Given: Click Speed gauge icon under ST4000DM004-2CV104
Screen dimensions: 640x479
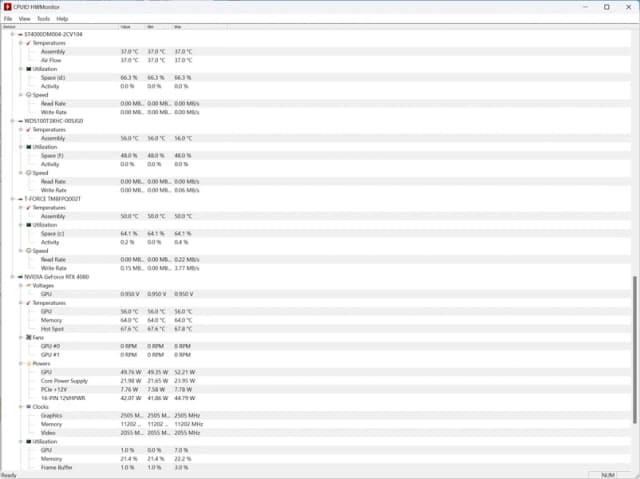Looking at the screenshot, I should tap(29, 95).
